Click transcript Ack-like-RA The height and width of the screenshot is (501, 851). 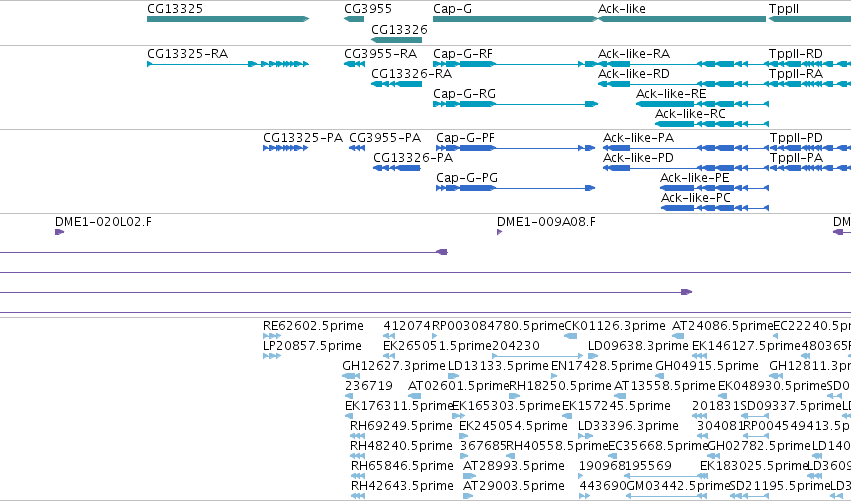(682, 64)
